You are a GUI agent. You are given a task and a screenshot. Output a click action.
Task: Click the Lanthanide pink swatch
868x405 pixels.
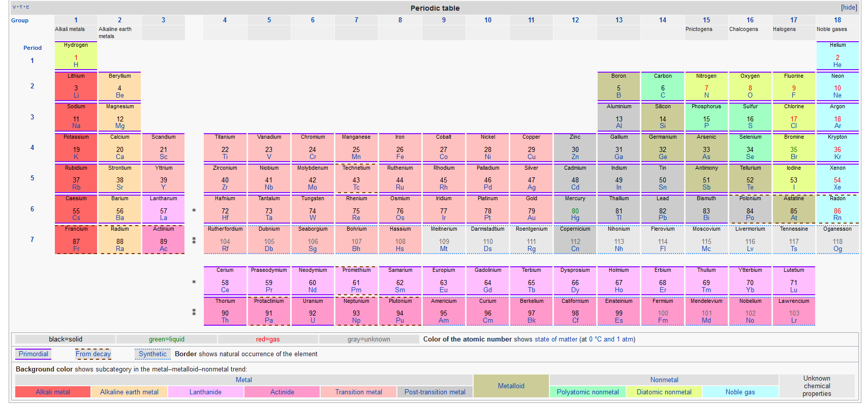click(x=205, y=392)
